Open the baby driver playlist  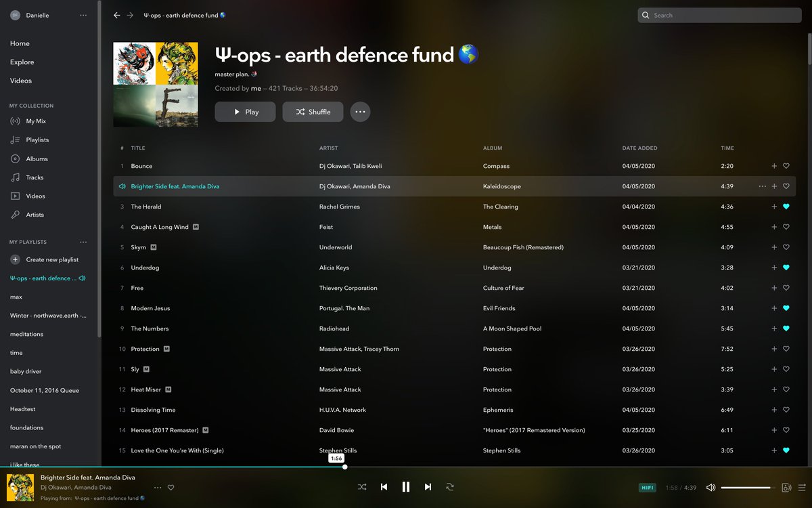pos(26,371)
